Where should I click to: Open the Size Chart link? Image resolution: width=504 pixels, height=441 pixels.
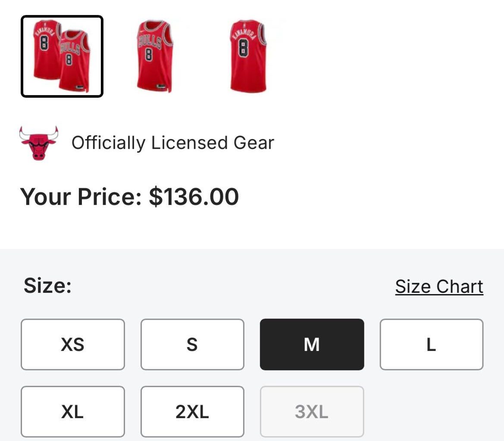point(439,286)
